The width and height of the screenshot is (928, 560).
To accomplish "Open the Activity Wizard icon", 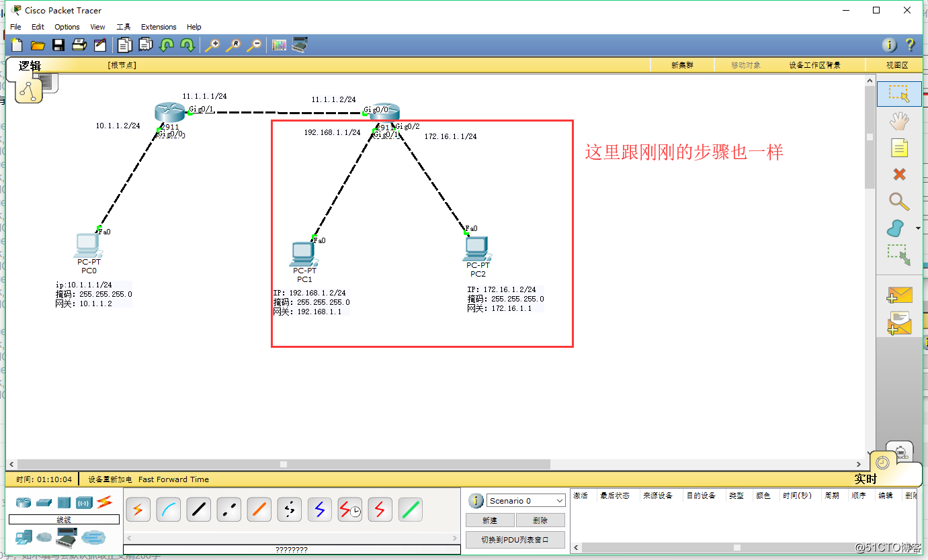I will (100, 46).
